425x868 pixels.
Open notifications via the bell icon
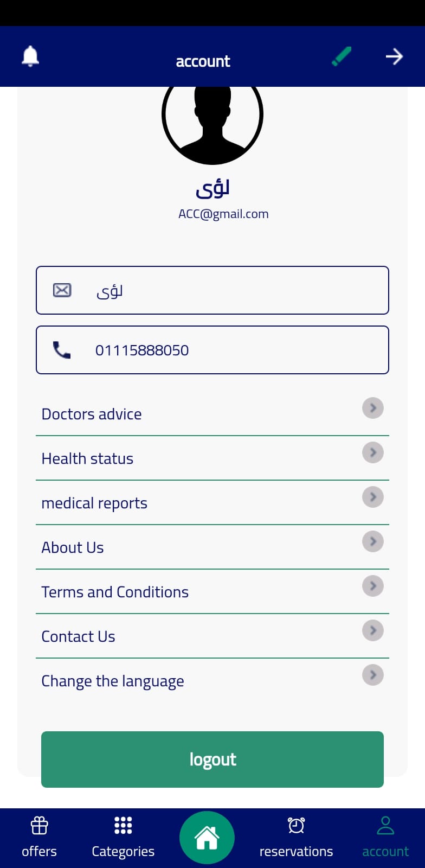(x=30, y=56)
